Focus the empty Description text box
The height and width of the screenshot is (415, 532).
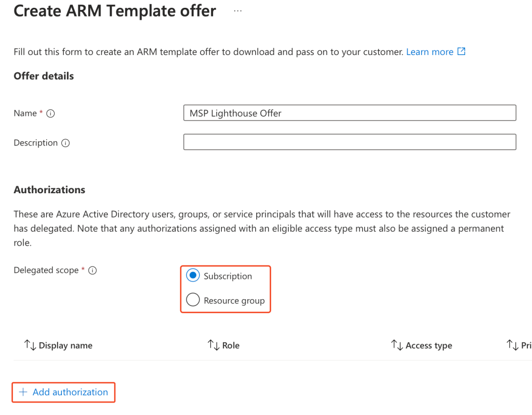349,142
